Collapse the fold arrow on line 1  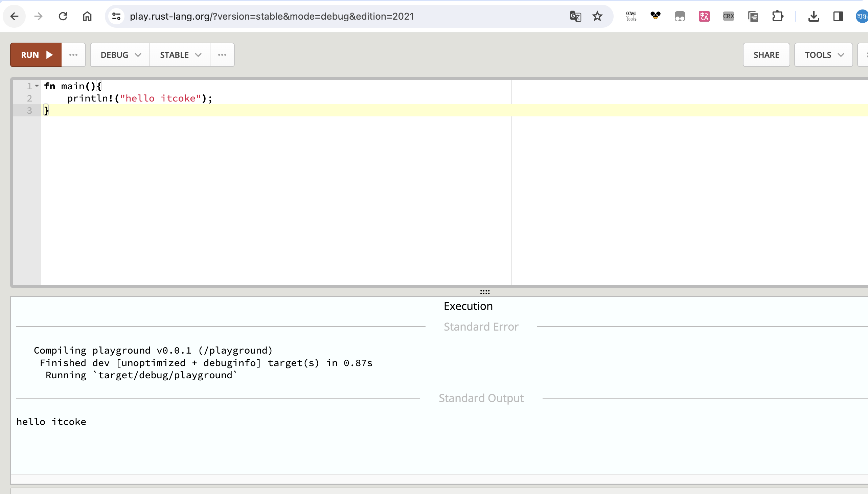click(37, 86)
